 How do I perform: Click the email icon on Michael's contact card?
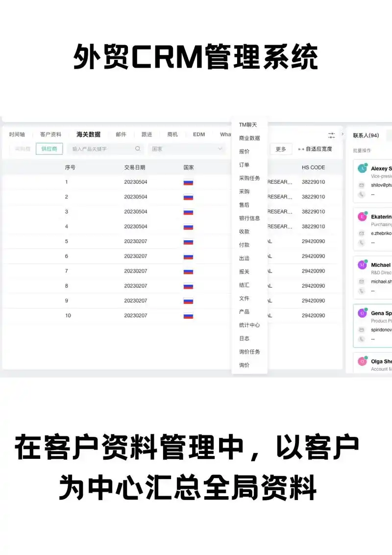[x=361, y=281]
